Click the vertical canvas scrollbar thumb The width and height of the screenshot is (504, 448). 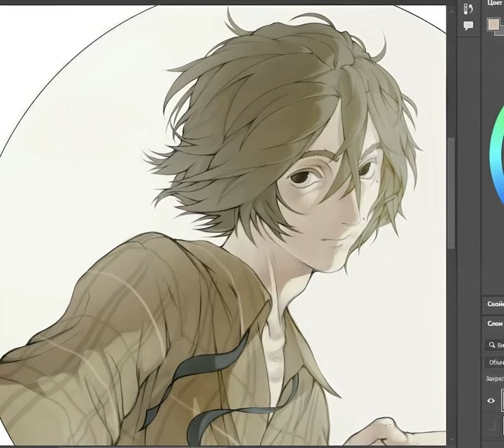[451, 193]
